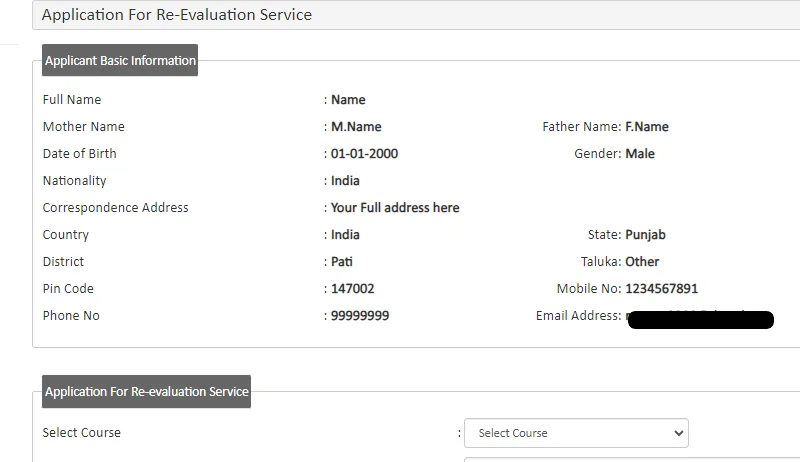The width and height of the screenshot is (800, 462).
Task: Click the Male gender value
Action: 640,153
